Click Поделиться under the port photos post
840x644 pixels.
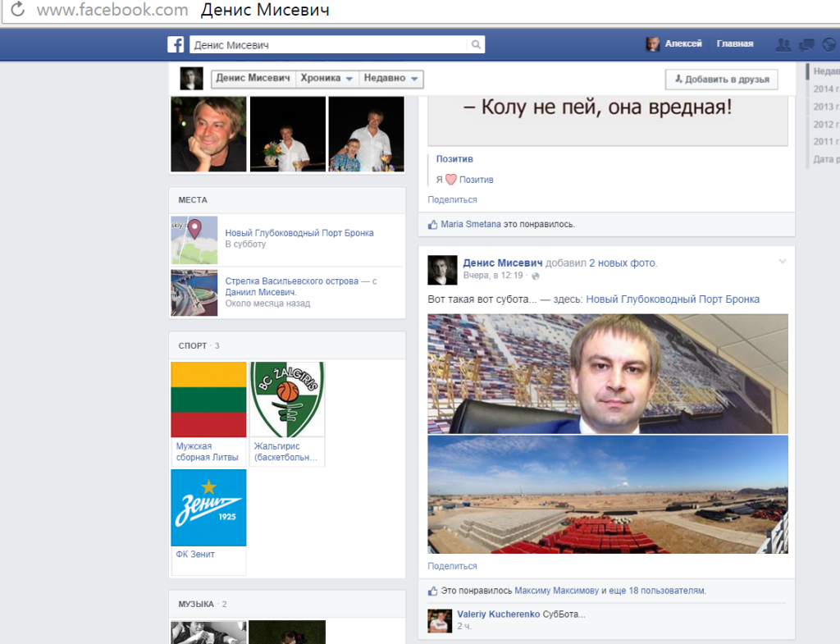pos(452,566)
